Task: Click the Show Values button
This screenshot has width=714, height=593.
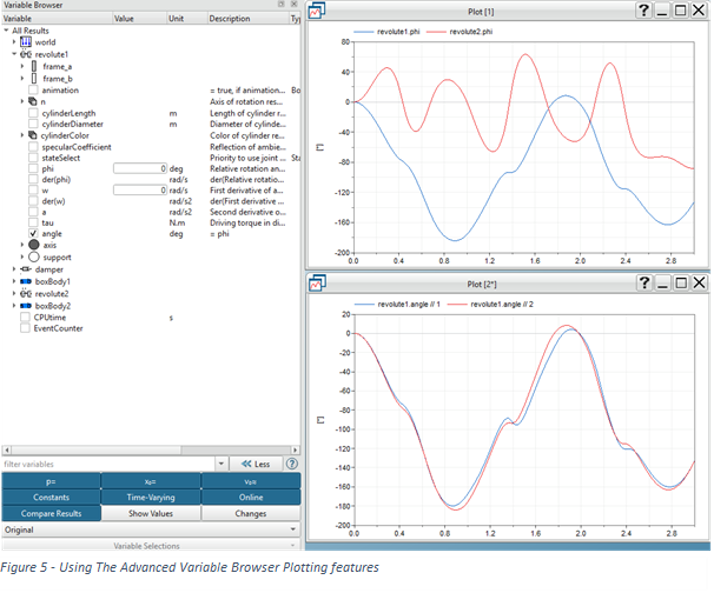Action: [x=151, y=513]
